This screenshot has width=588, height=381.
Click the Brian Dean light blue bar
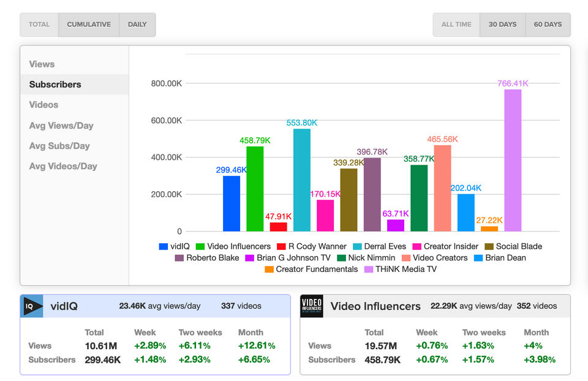(x=466, y=213)
